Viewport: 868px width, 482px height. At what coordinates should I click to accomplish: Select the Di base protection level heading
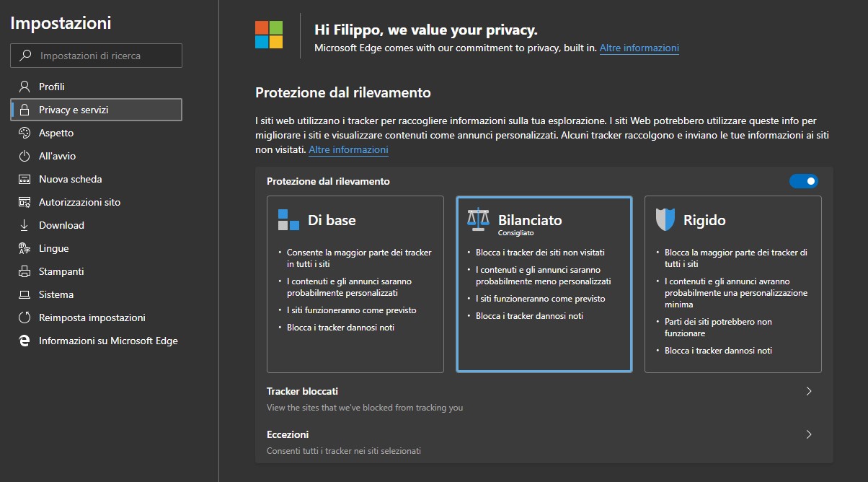[332, 220]
